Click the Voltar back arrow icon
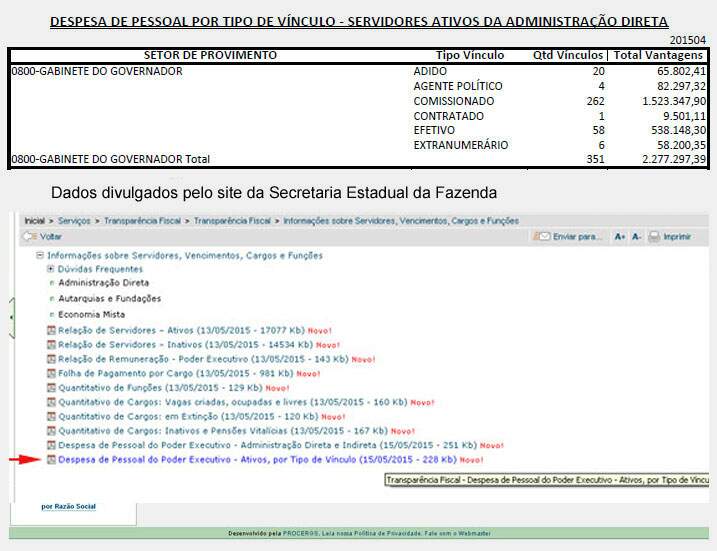 click(x=29, y=237)
